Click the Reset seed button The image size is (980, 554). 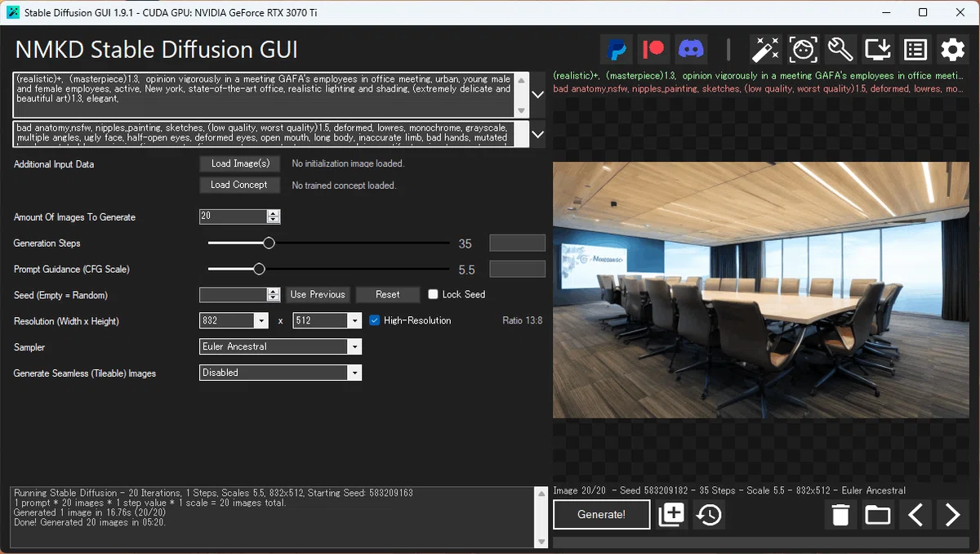(x=388, y=294)
